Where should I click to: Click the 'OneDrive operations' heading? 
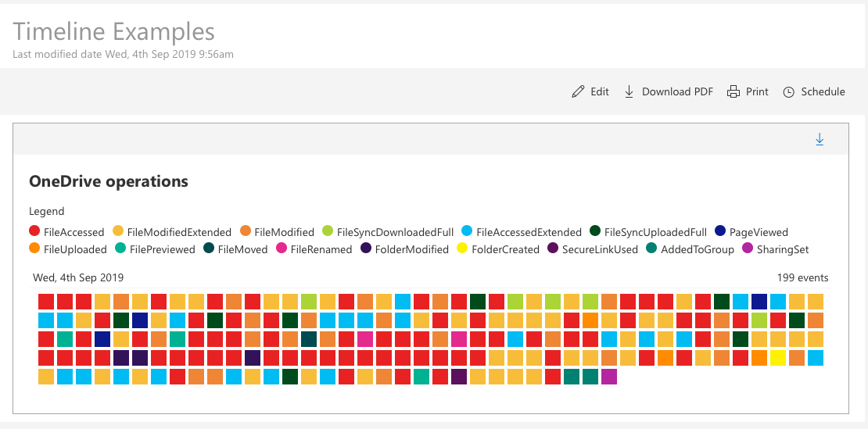coord(109,181)
